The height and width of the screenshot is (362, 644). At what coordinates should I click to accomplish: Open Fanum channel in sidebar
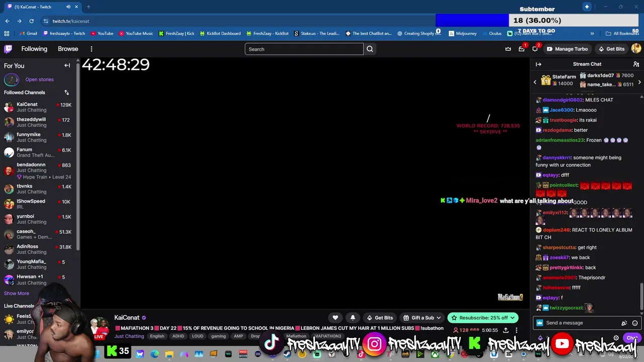point(38,152)
